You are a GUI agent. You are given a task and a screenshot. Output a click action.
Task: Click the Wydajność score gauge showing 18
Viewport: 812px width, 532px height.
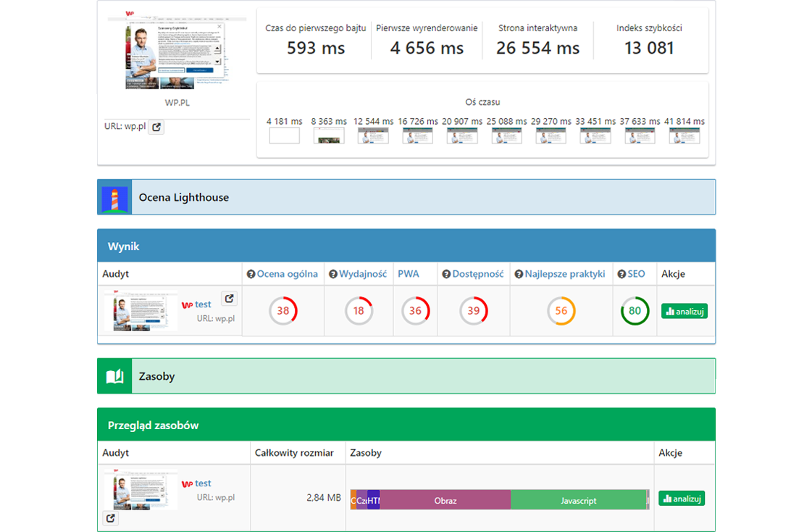(x=359, y=311)
